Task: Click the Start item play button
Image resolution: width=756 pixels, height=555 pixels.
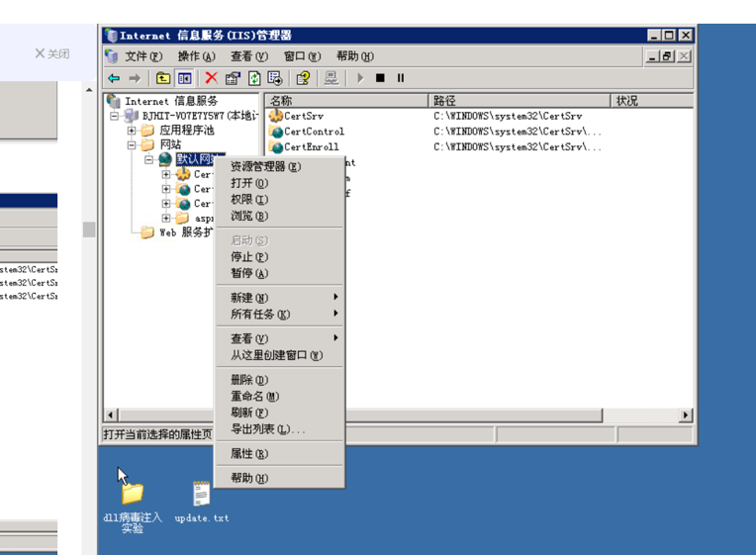Action: coord(360,78)
